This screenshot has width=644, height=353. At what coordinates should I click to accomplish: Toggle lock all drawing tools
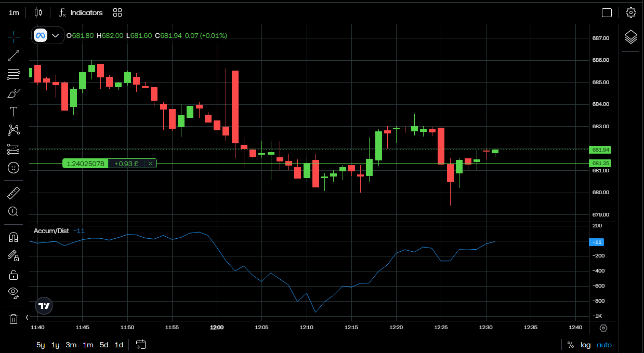14,275
